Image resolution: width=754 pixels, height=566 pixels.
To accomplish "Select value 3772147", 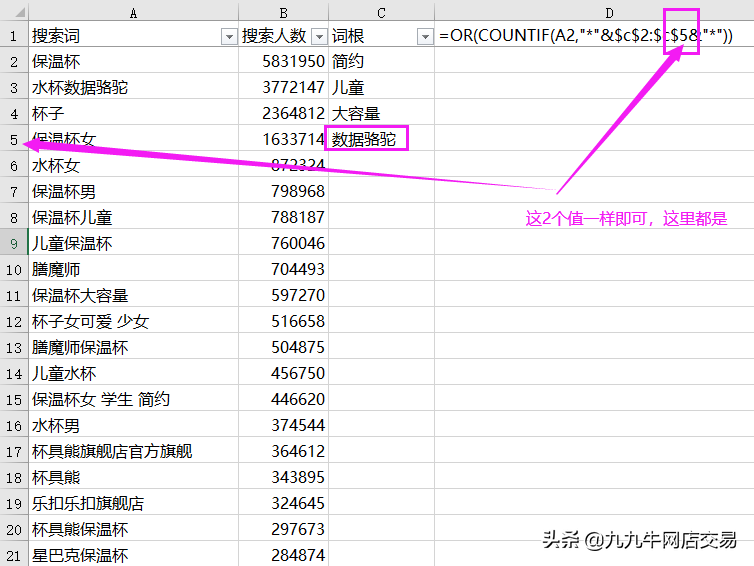I will pos(283,88).
